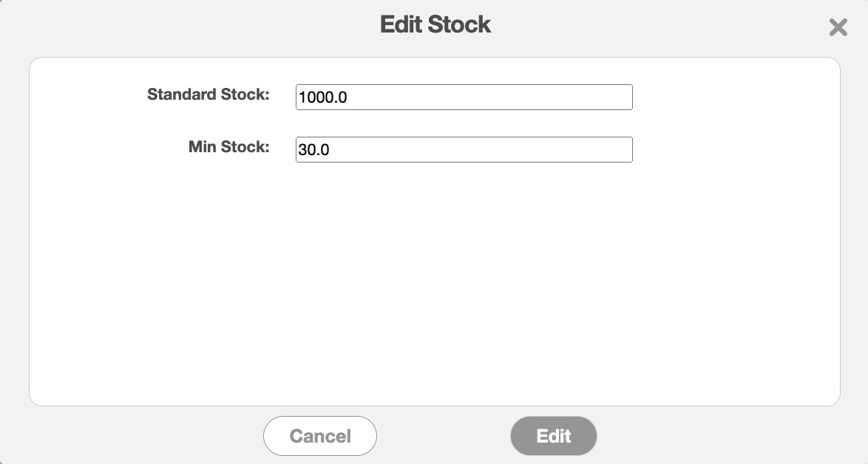Dismiss the dialog using the X icon
Screen dimensions: 868x464
(x=838, y=28)
